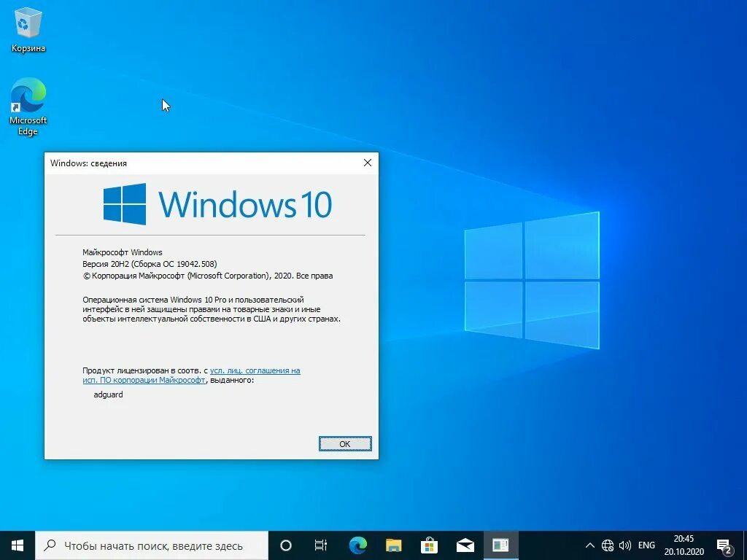Select the Microsoft Edge desktop shortcut

click(x=28, y=106)
